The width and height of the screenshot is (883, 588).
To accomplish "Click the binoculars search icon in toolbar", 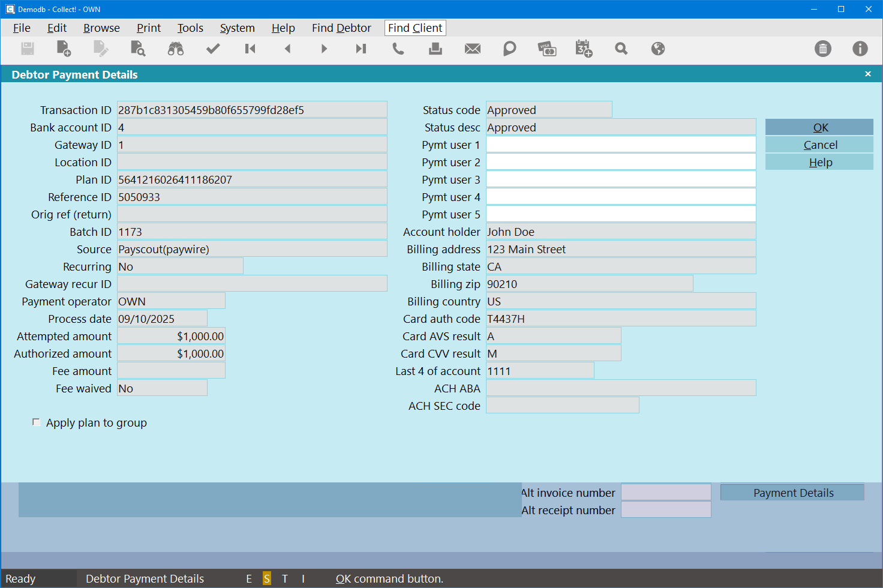I will pos(176,49).
